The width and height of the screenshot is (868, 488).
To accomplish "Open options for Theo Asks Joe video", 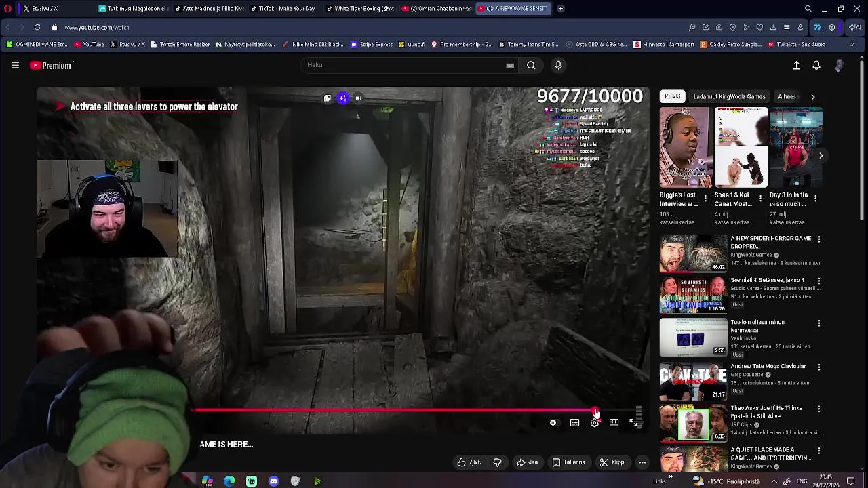I will coord(818,409).
